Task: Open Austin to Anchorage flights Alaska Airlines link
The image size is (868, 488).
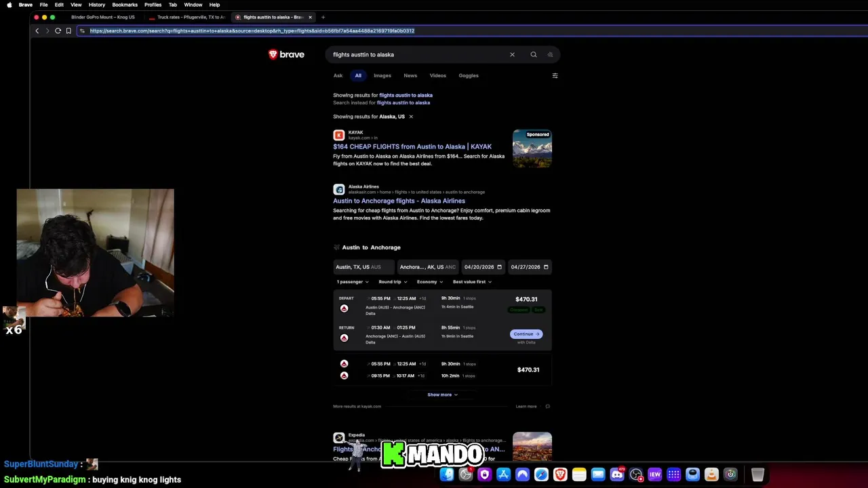Action: pyautogui.click(x=399, y=201)
